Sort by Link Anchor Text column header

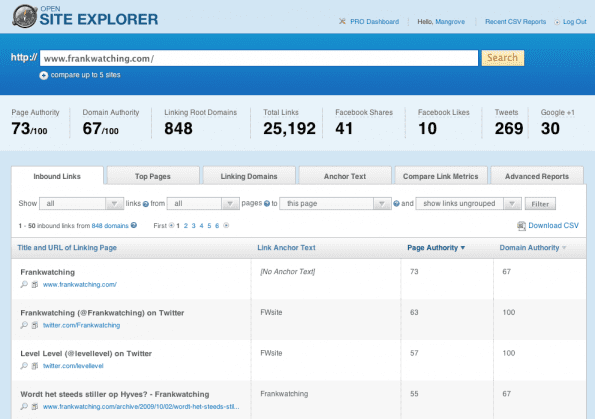(286, 247)
